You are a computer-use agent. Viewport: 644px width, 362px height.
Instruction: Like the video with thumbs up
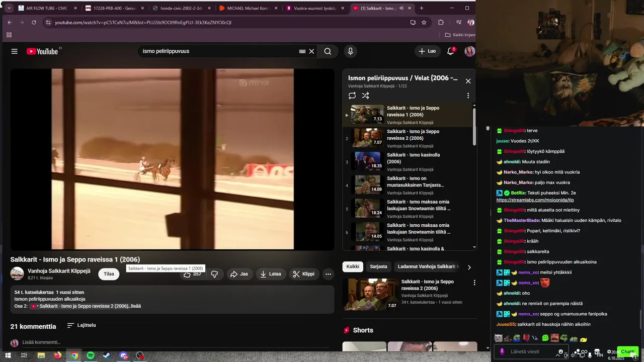point(192,274)
